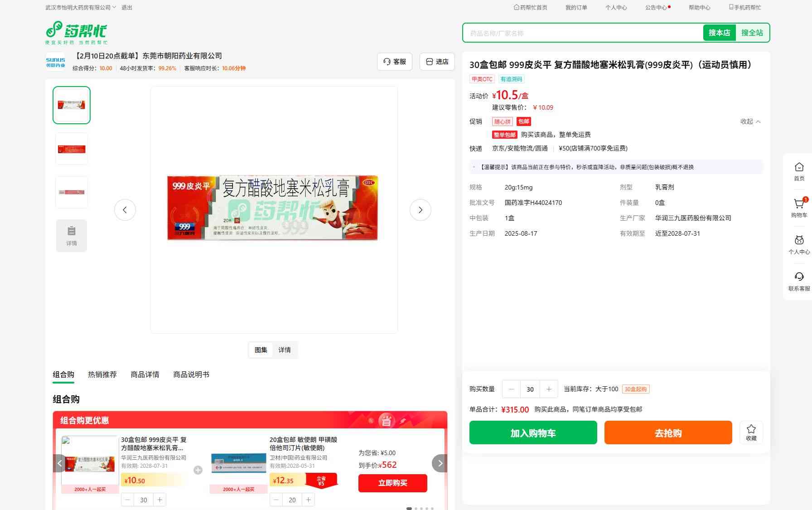Increase purchase quantity with plus button
The width and height of the screenshot is (812, 510).
[549, 389]
